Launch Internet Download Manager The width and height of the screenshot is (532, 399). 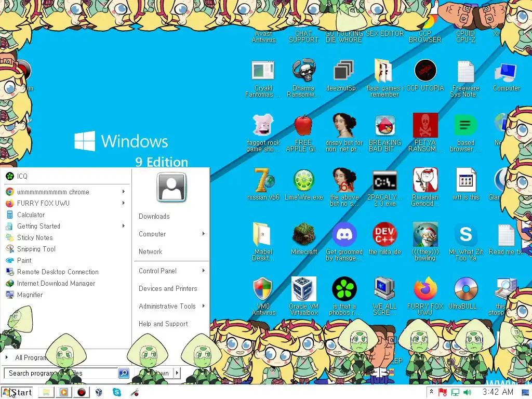point(67,283)
